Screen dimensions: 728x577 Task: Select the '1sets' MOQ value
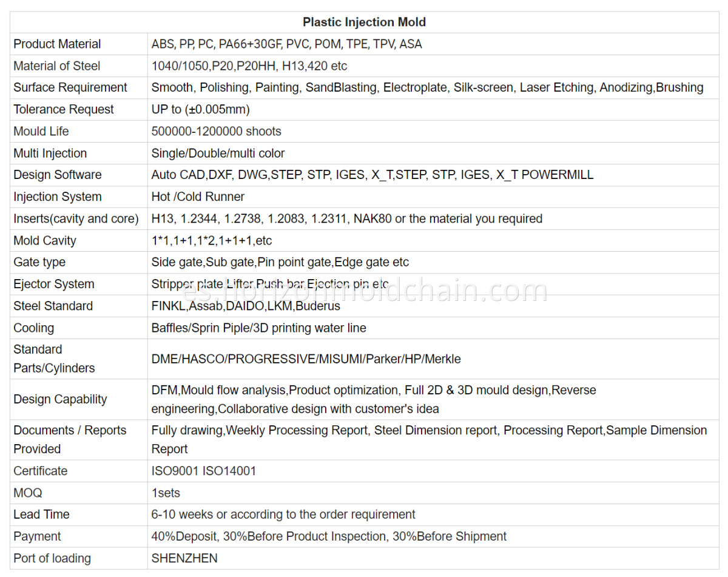[x=166, y=493]
